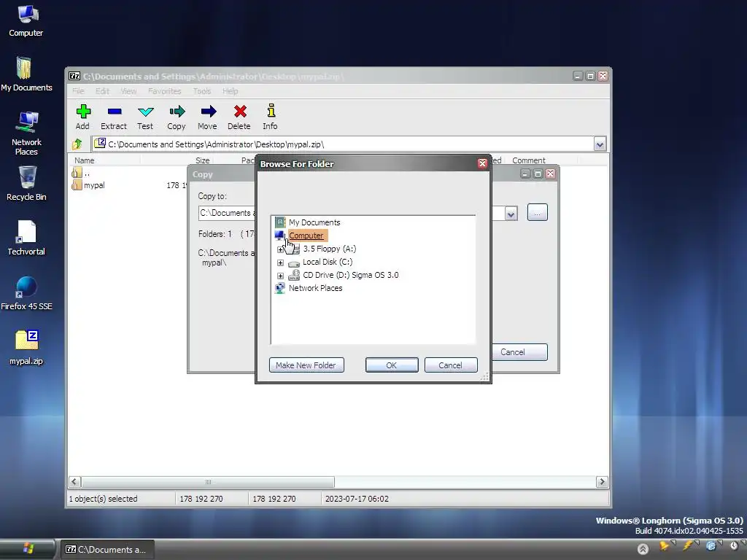Select CD Drive (D:) Sigma OS 3.0

(351, 275)
